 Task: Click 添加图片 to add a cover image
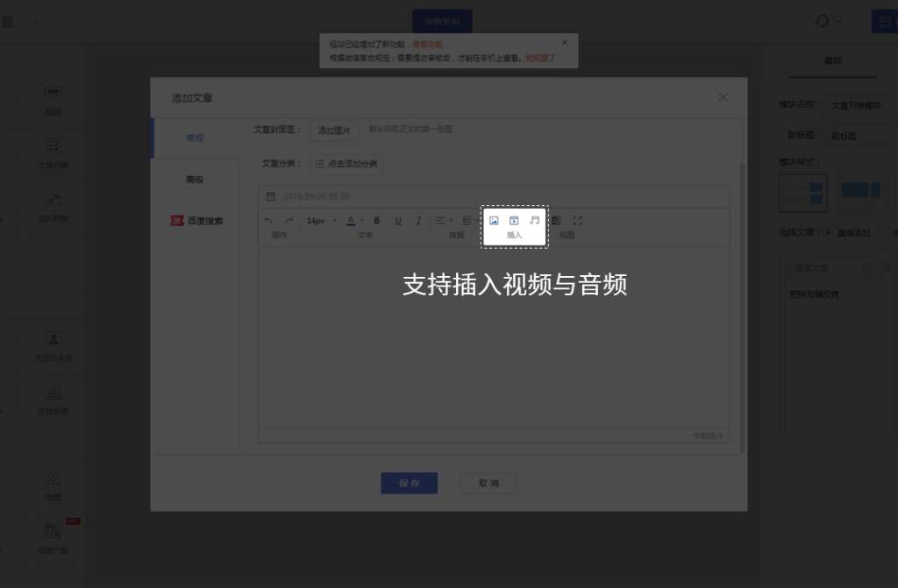pyautogui.click(x=334, y=131)
